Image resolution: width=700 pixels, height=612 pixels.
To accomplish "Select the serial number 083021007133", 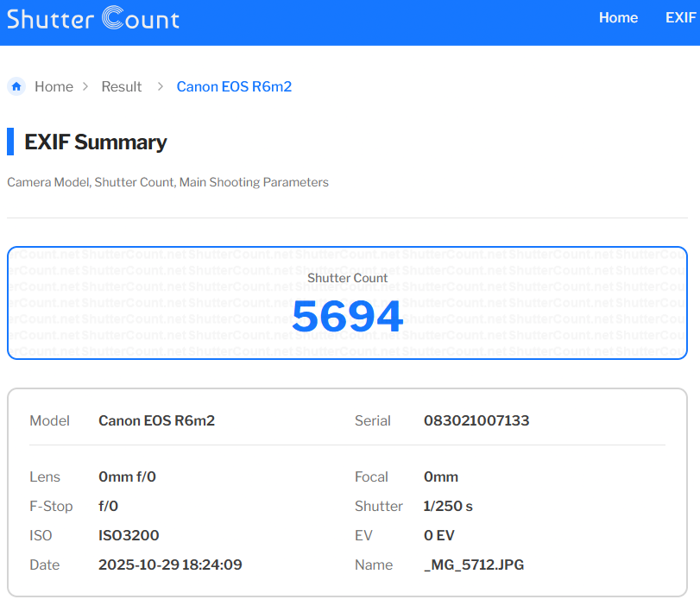I will pos(476,421).
